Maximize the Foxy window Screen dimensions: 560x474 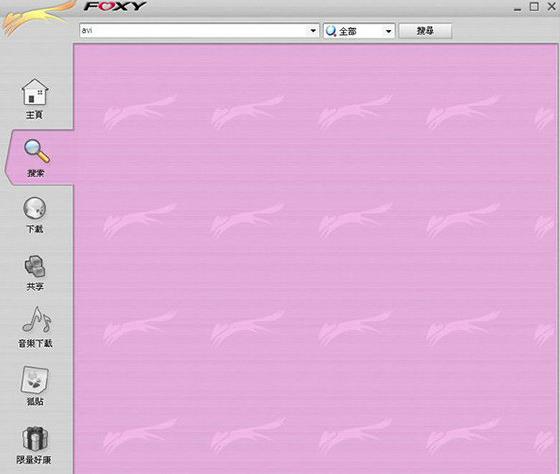click(x=534, y=6)
